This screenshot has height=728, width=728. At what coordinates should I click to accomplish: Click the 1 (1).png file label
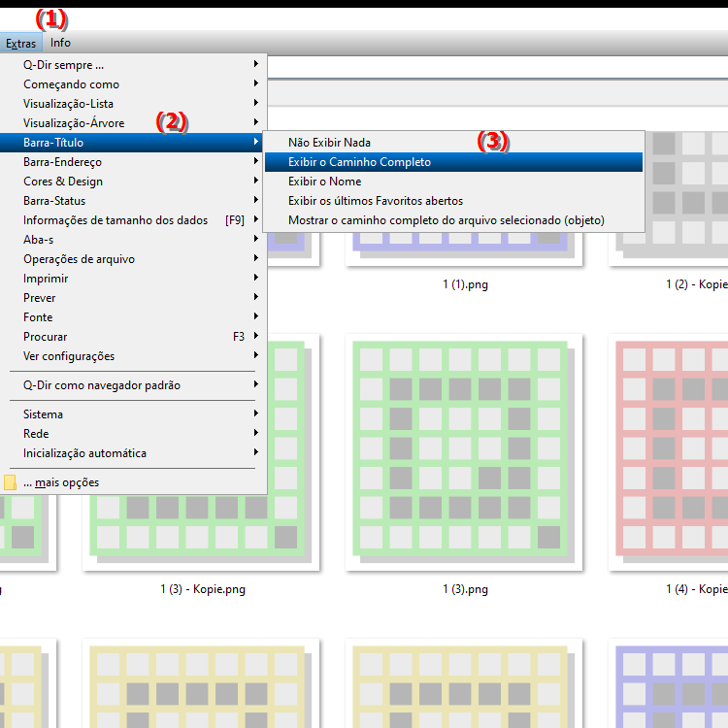[464, 285]
